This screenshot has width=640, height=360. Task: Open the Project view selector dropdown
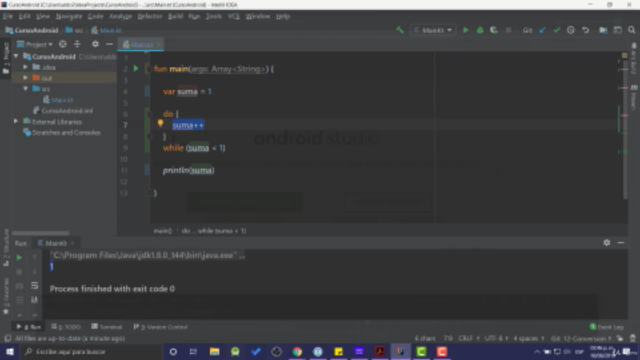pos(35,44)
